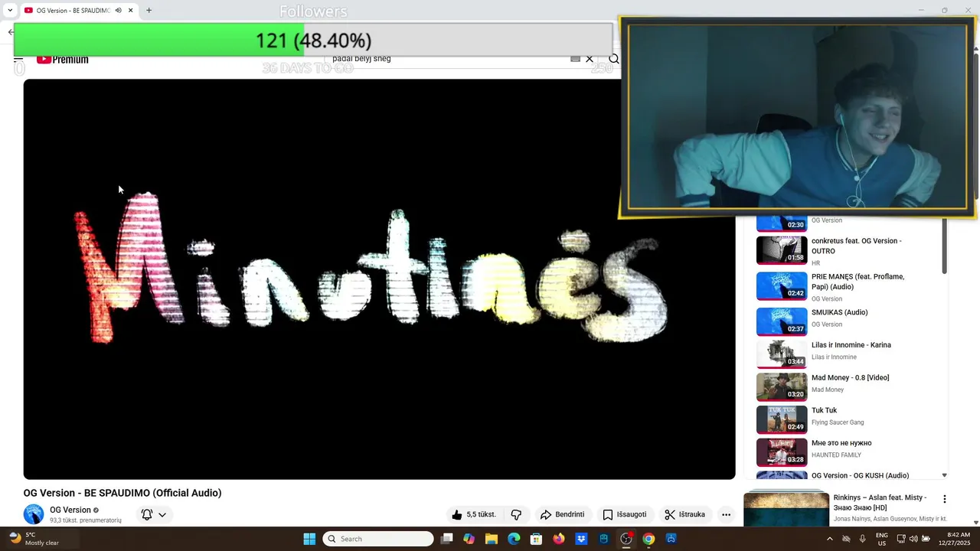Click the microphone tray icon

[x=862, y=539]
